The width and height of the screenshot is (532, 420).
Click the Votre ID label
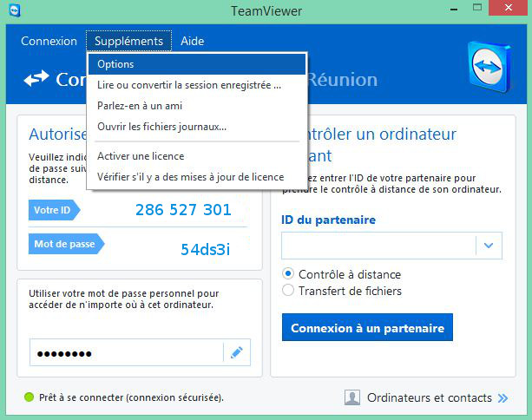click(54, 210)
